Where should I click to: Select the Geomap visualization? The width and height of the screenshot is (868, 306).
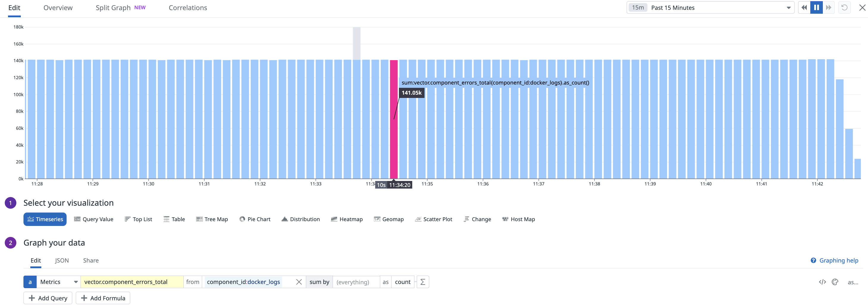(x=389, y=219)
